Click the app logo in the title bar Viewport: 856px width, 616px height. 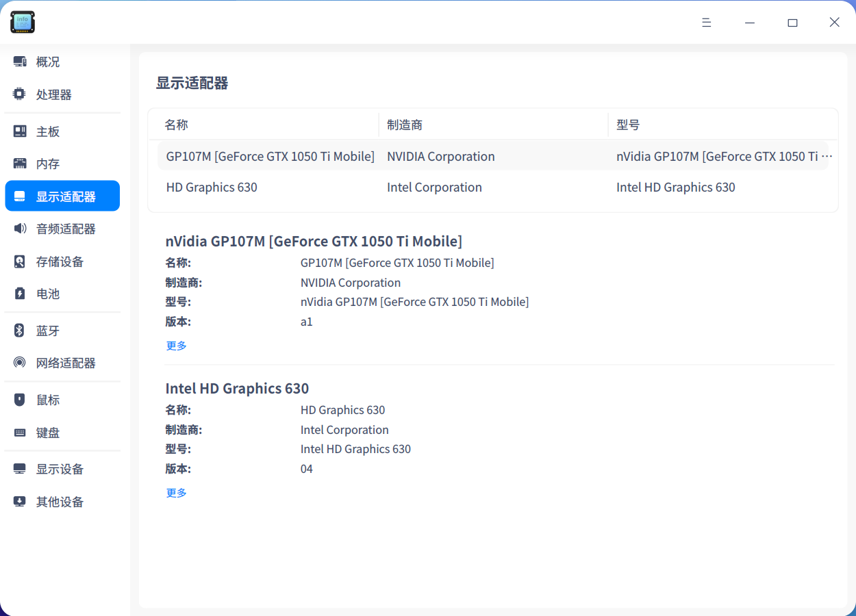(x=22, y=22)
